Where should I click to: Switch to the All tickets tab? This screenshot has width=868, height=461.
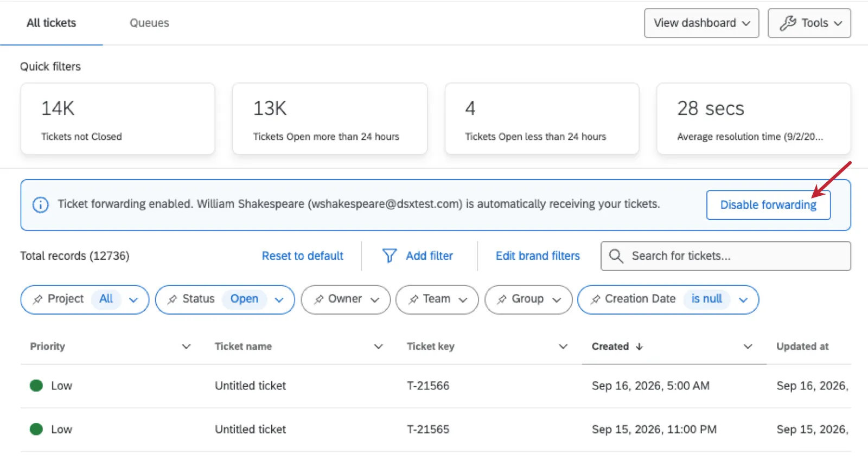(x=52, y=23)
